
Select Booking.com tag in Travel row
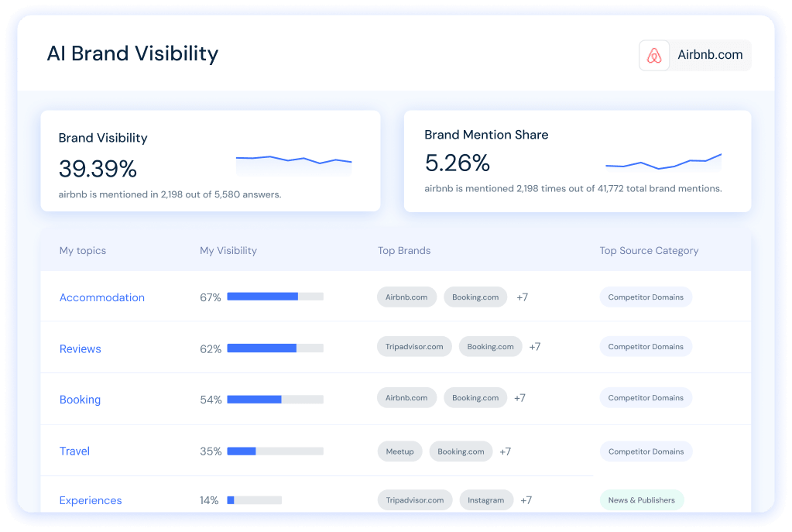coord(461,451)
